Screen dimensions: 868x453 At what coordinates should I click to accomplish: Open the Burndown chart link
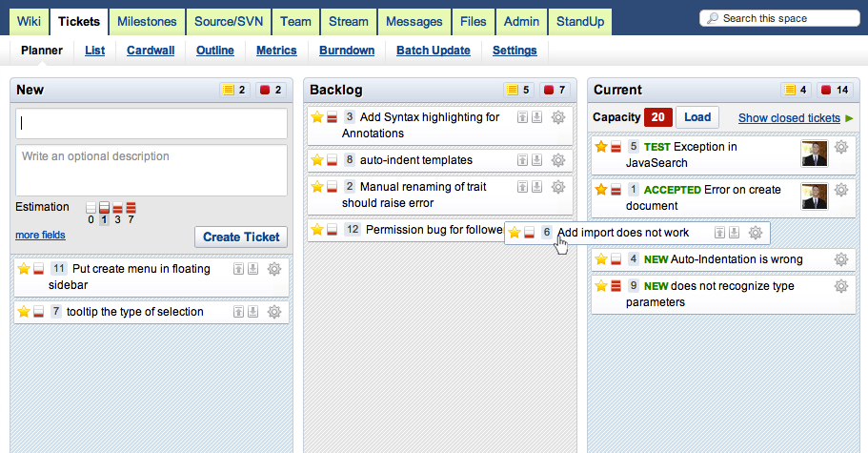pos(347,51)
